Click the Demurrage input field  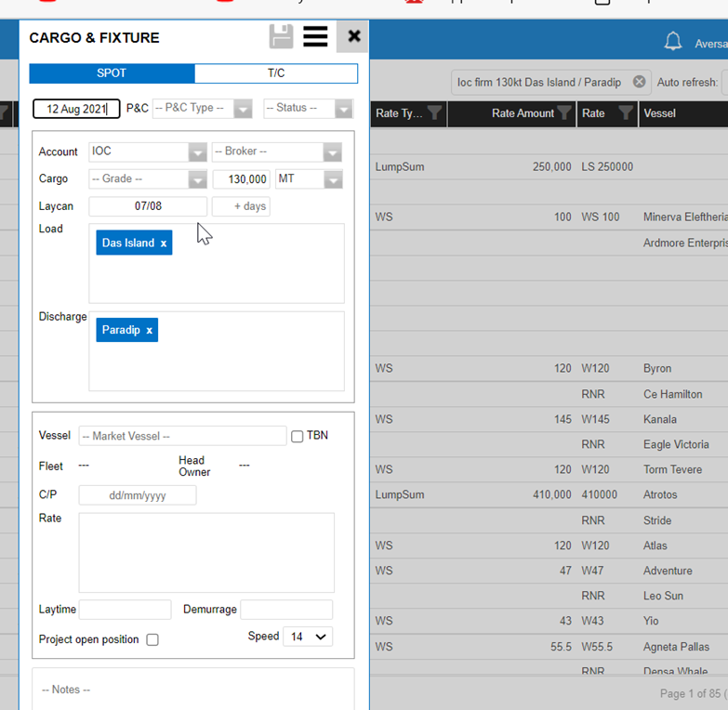click(x=286, y=610)
